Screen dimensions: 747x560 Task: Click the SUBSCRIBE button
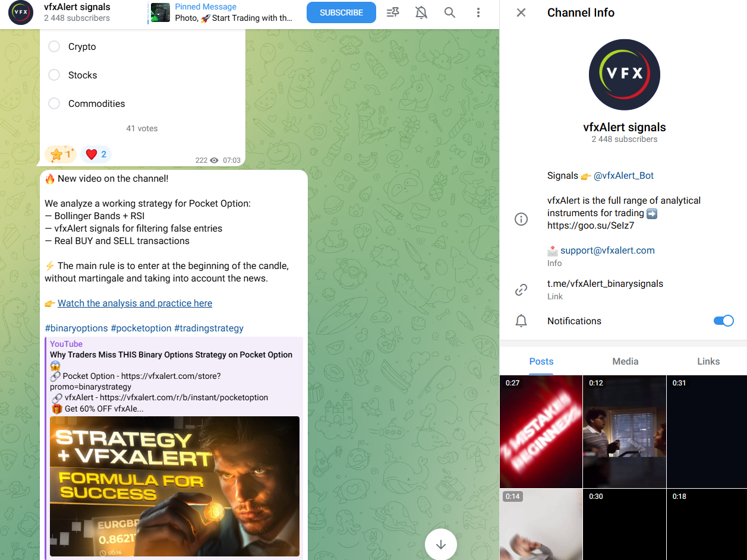[x=341, y=12]
